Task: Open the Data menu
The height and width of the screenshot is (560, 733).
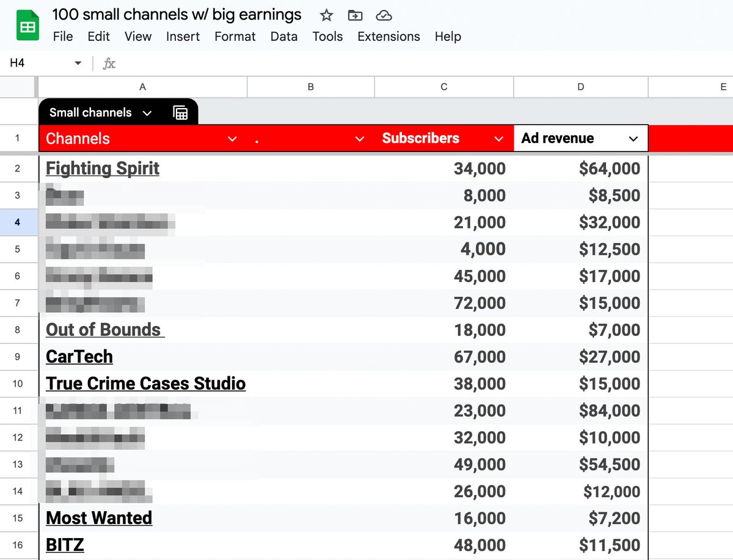Action: click(283, 37)
